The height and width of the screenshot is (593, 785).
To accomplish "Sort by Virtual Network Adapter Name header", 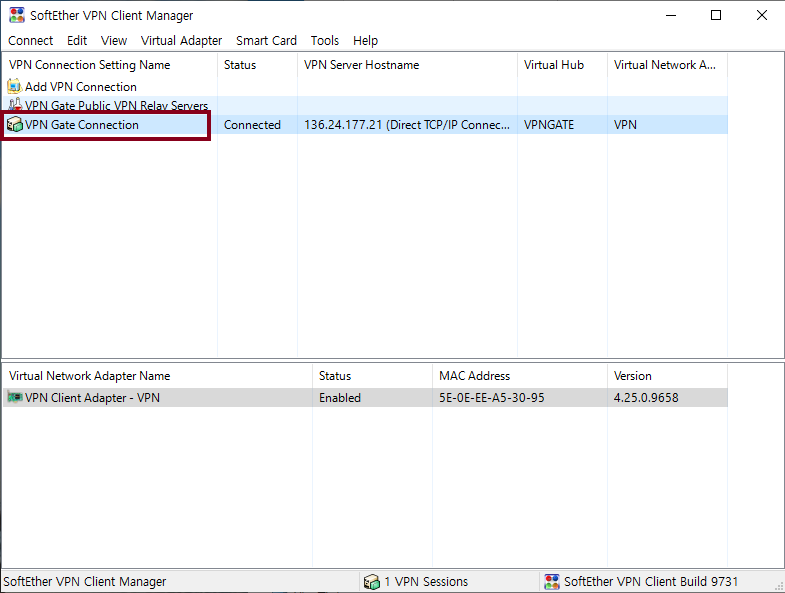I will (157, 376).
